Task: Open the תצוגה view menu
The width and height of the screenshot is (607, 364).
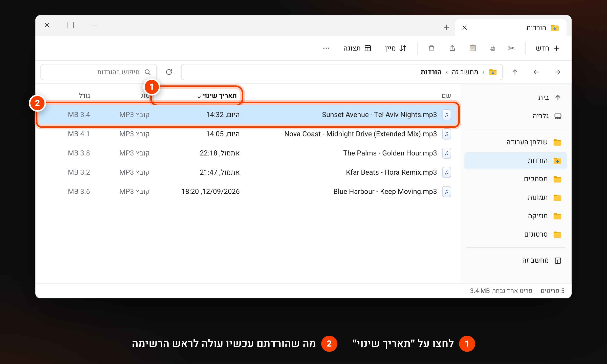Action: pos(357,48)
